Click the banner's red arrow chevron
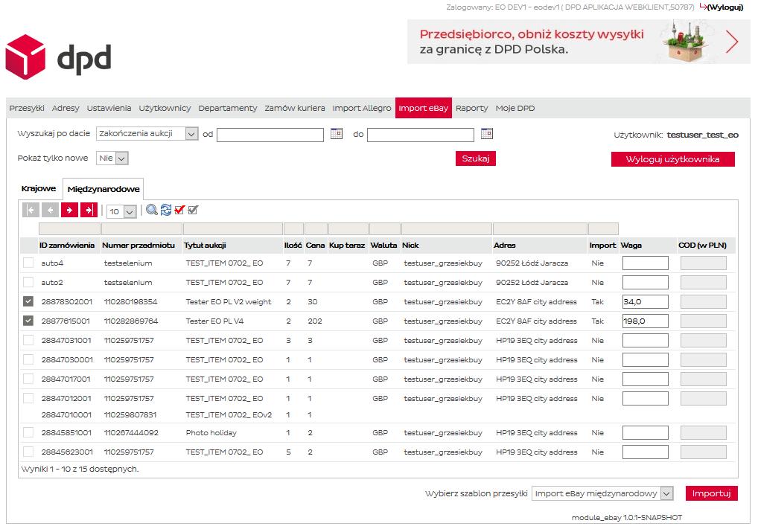The width and height of the screenshot is (758, 532). point(732,42)
